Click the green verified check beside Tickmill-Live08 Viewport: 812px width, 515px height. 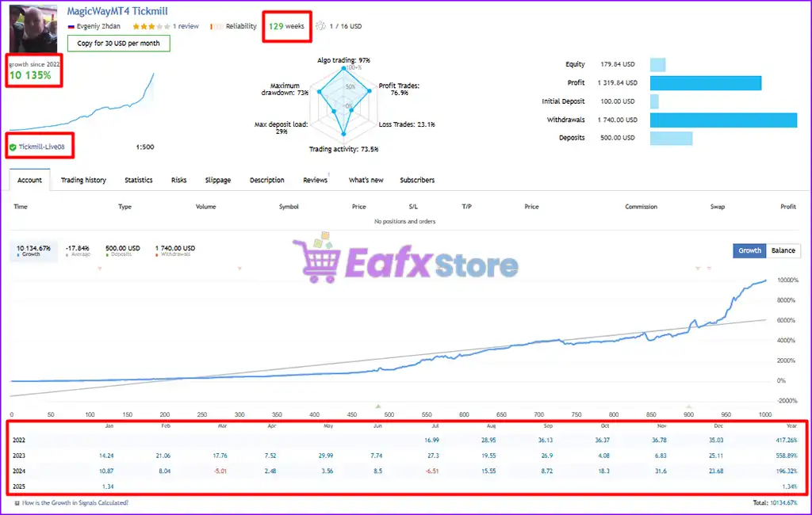coord(13,147)
